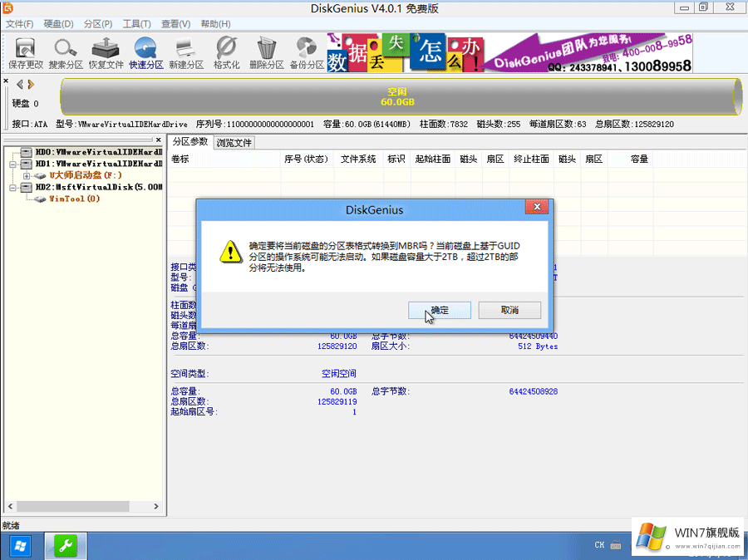This screenshot has width=748, height=560.
Task: Create a partition with 新建分区 icon
Action: pos(185,52)
